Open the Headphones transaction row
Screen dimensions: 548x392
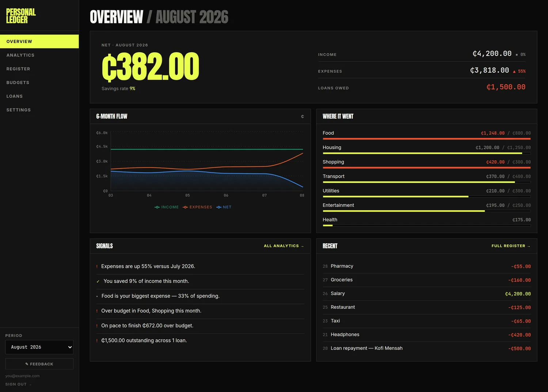pos(427,335)
